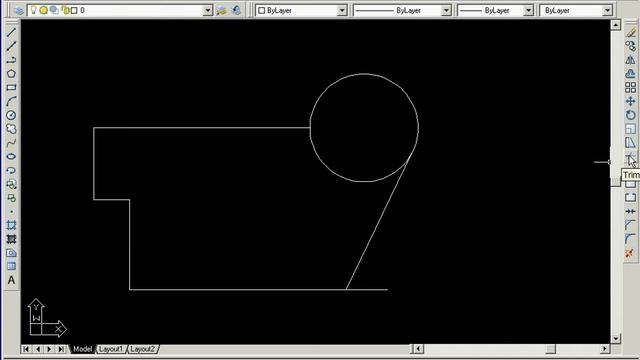This screenshot has width=640, height=360.
Task: Select the Gradient tool
Action: [11, 239]
